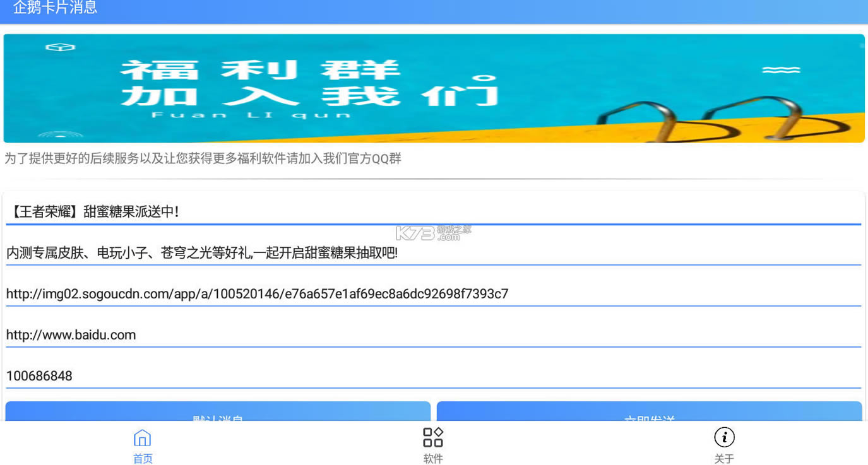Image resolution: width=868 pixels, height=465 pixels.
Task: Tap the 关于 tab label
Action: (x=724, y=459)
